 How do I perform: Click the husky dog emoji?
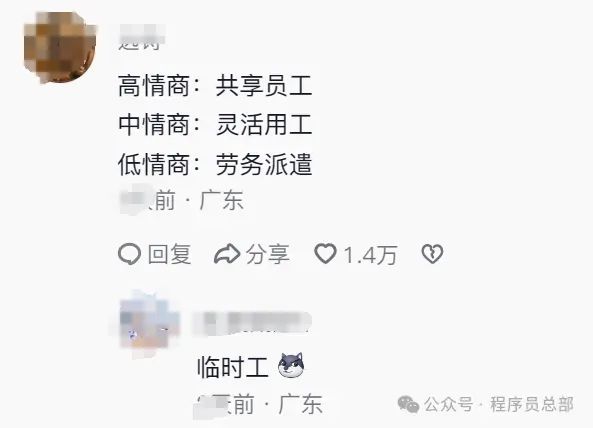click(x=291, y=365)
